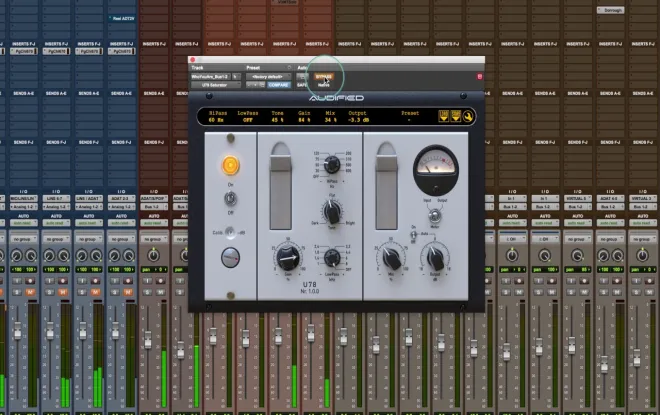Click the orange BYPASS button
This screenshot has height=415, width=660.
324,77
